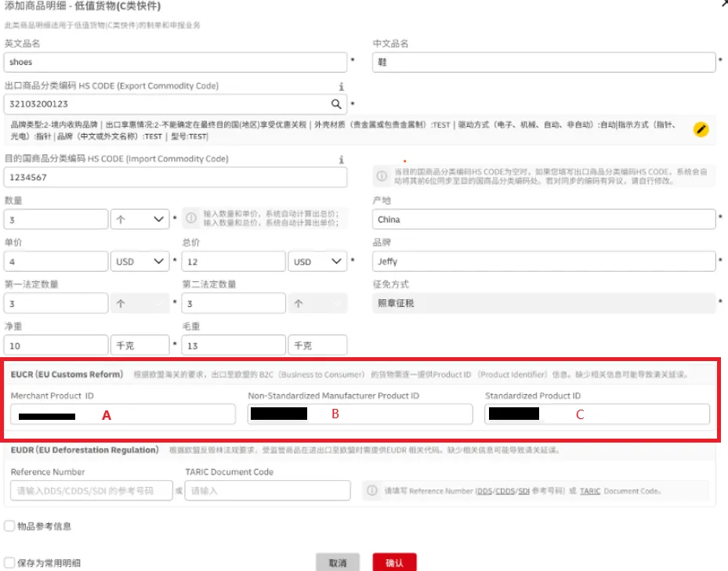728x571 pixels.
Task: Click the 取消 cancel button
Action: coord(338,562)
